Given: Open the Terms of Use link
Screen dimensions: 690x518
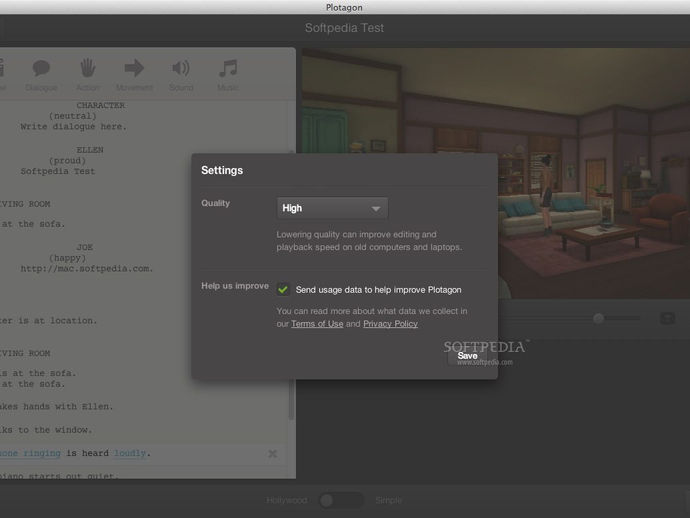Looking at the screenshot, I should (x=317, y=324).
